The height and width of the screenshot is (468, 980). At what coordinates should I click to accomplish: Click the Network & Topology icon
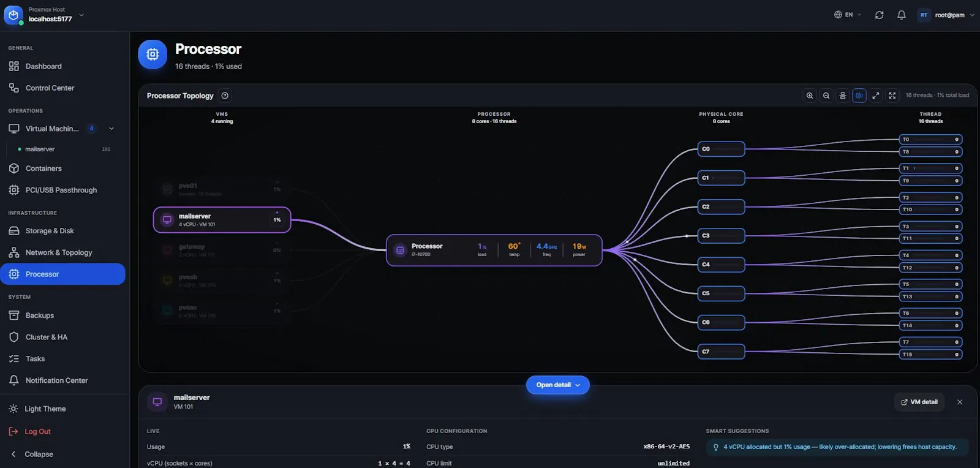coord(14,252)
